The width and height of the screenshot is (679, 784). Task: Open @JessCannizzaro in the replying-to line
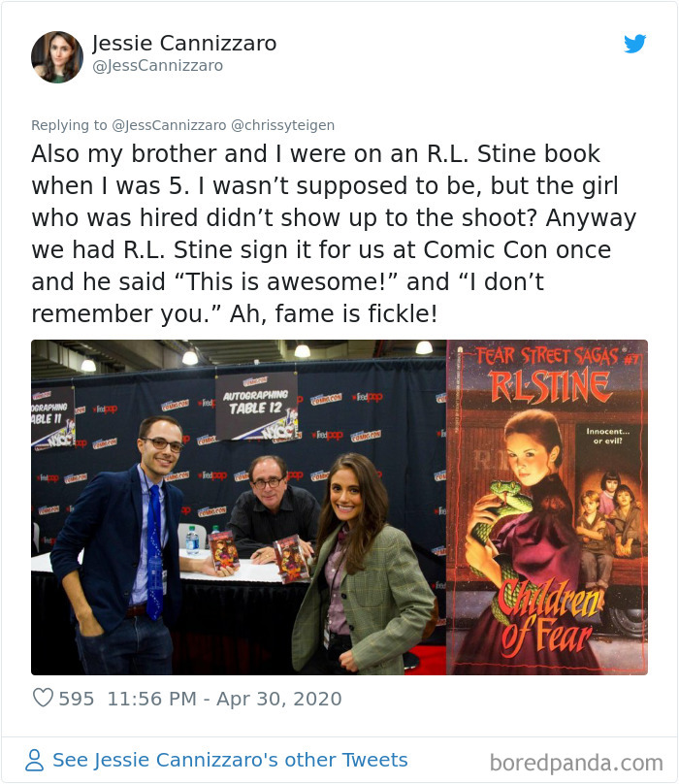169,125
